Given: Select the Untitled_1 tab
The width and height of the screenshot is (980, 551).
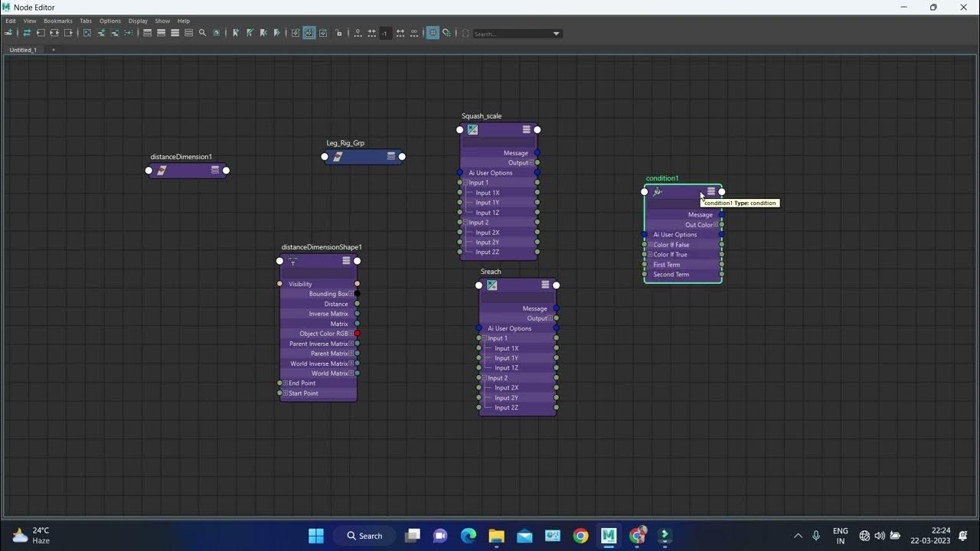Looking at the screenshot, I should click(x=23, y=50).
